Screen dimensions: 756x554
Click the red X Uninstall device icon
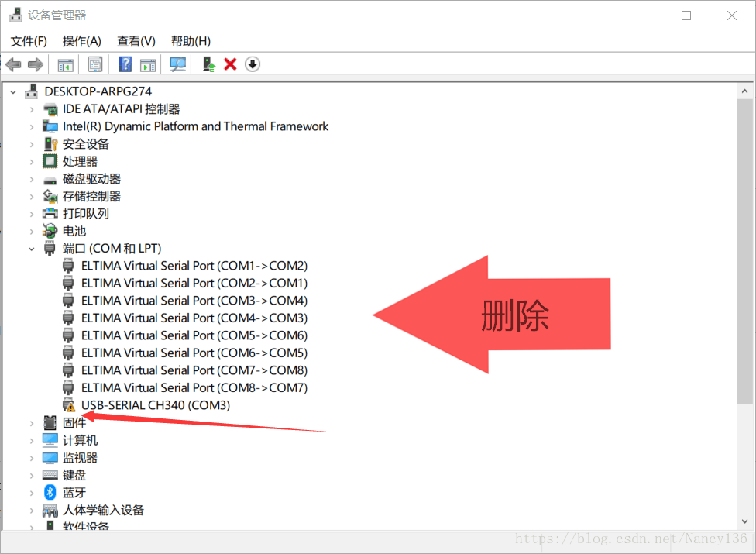[230, 64]
